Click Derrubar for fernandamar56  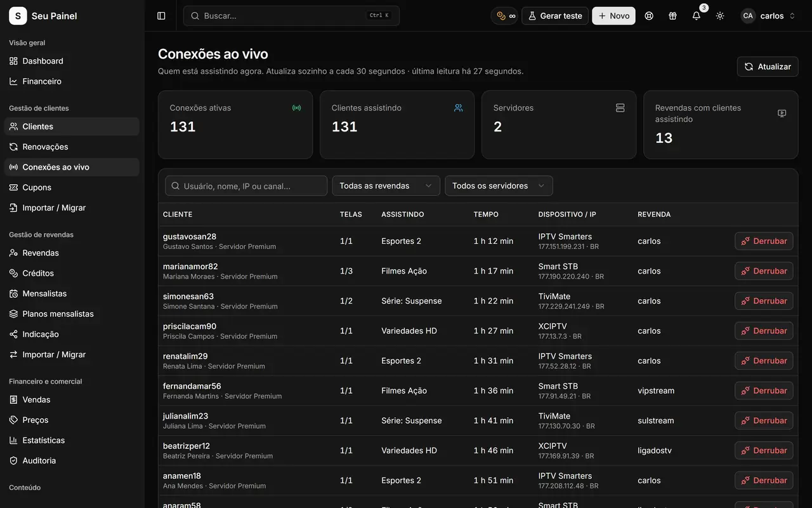point(764,391)
